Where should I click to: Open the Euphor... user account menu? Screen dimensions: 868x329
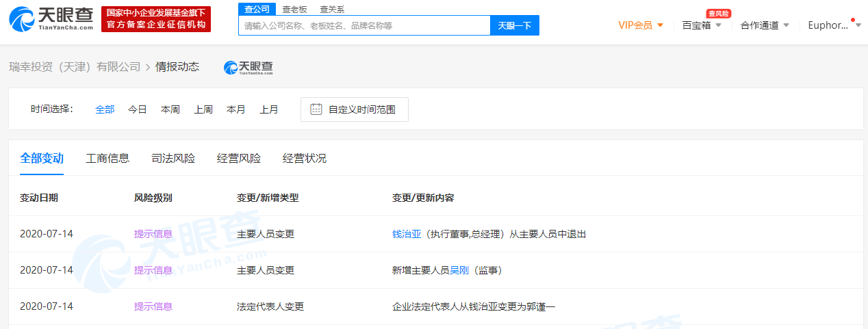click(833, 25)
